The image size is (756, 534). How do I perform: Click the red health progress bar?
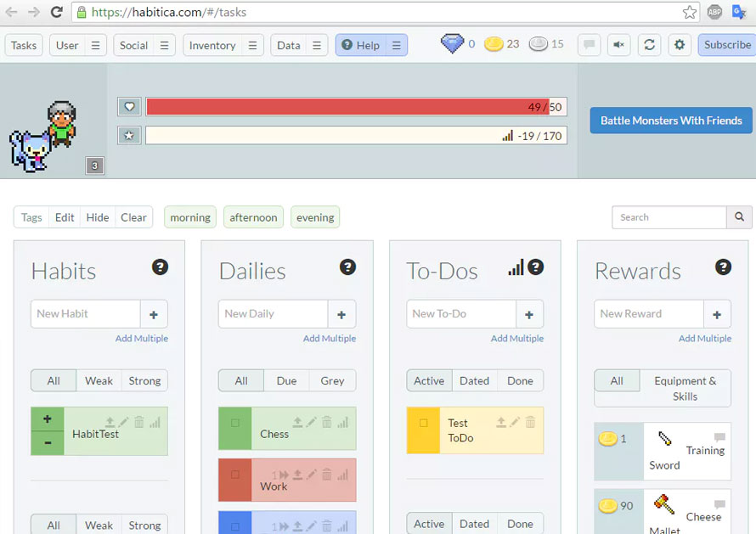[x=348, y=107]
